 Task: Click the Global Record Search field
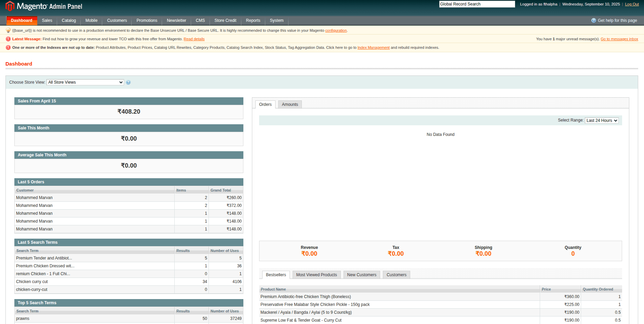click(x=477, y=4)
